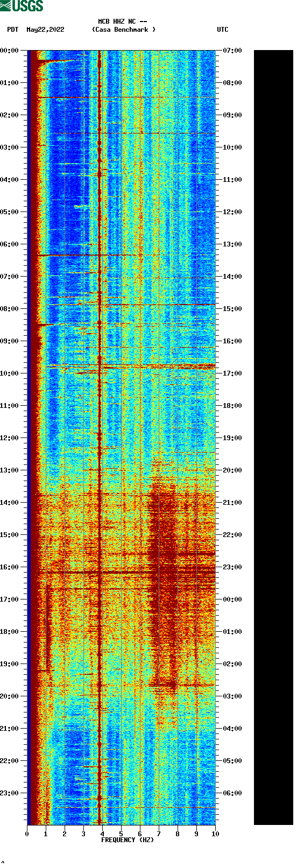
Task: Click the UTC axis label '20:00'
Action: click(232, 470)
